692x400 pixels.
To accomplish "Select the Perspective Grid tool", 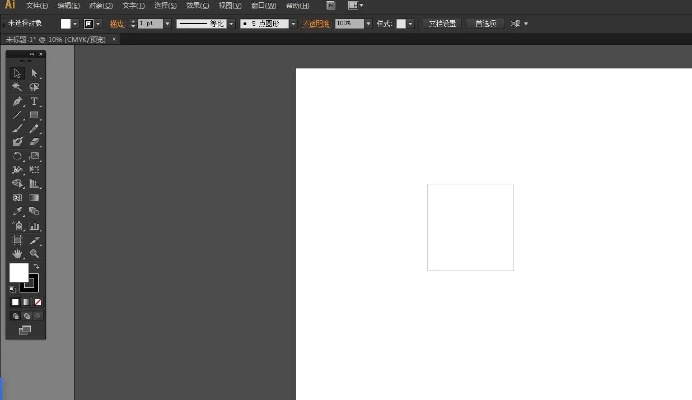I will click(34, 183).
